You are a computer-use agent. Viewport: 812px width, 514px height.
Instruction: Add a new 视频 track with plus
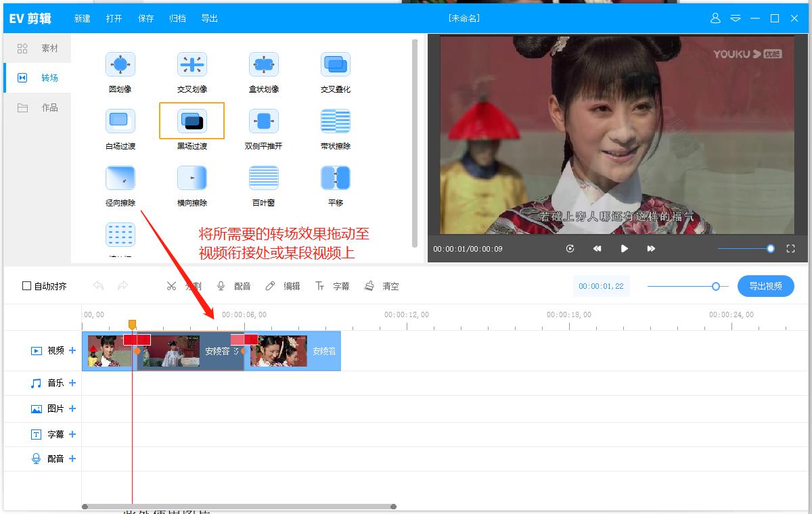click(72, 350)
